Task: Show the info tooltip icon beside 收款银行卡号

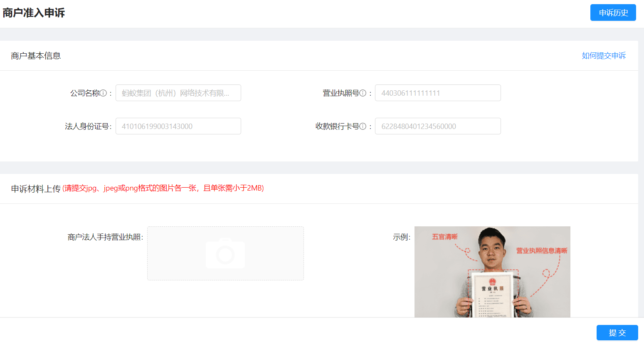Action: tap(363, 126)
